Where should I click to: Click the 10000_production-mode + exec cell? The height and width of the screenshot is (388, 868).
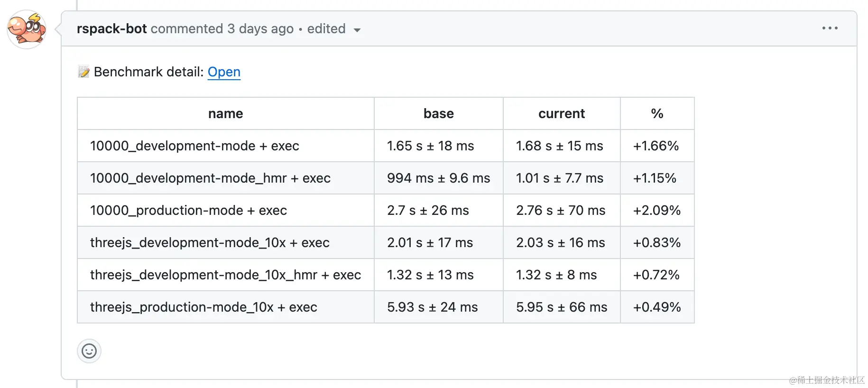[188, 211]
